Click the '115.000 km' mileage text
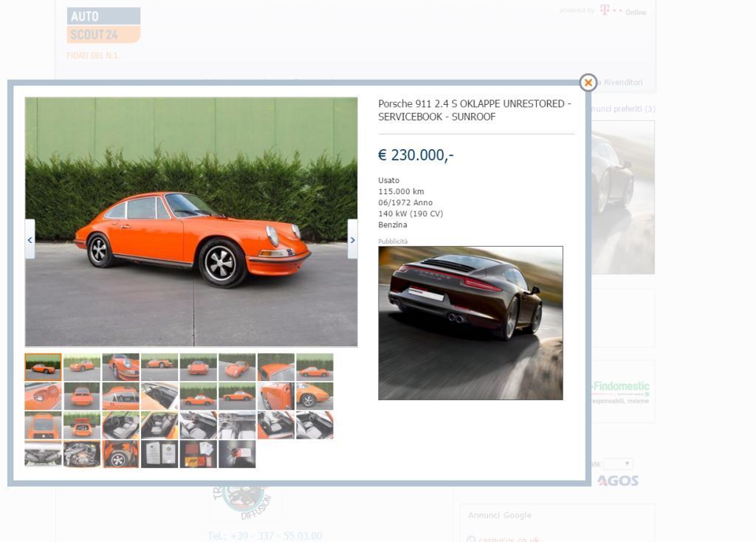Image resolution: width=756 pixels, height=542 pixels. pyautogui.click(x=401, y=191)
